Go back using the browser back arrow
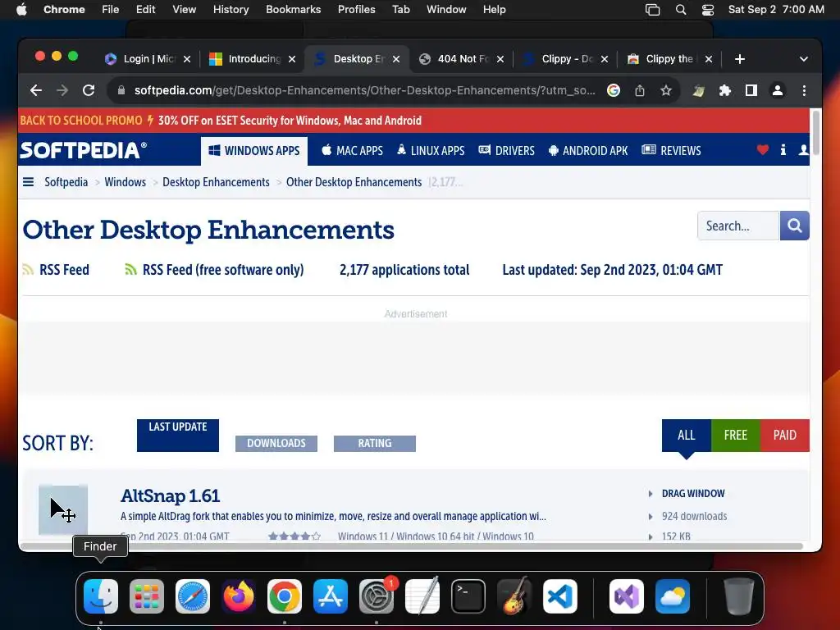 click(x=36, y=90)
